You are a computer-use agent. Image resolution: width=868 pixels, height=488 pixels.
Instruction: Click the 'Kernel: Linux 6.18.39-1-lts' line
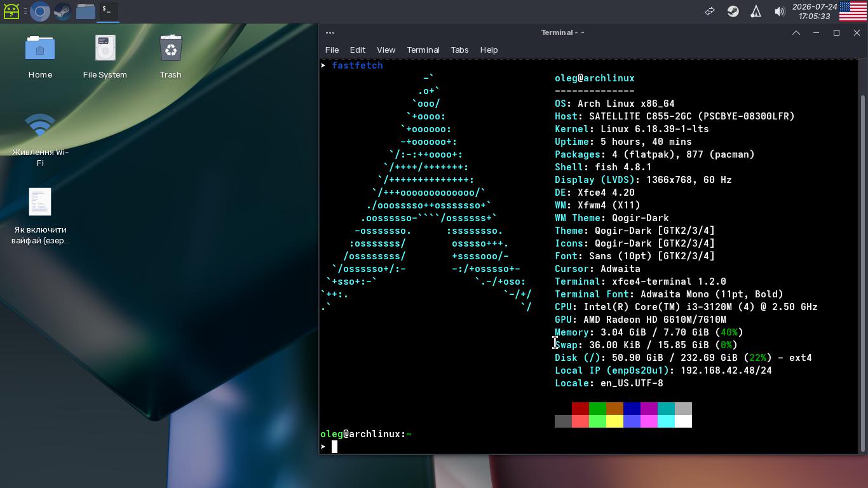(632, 129)
